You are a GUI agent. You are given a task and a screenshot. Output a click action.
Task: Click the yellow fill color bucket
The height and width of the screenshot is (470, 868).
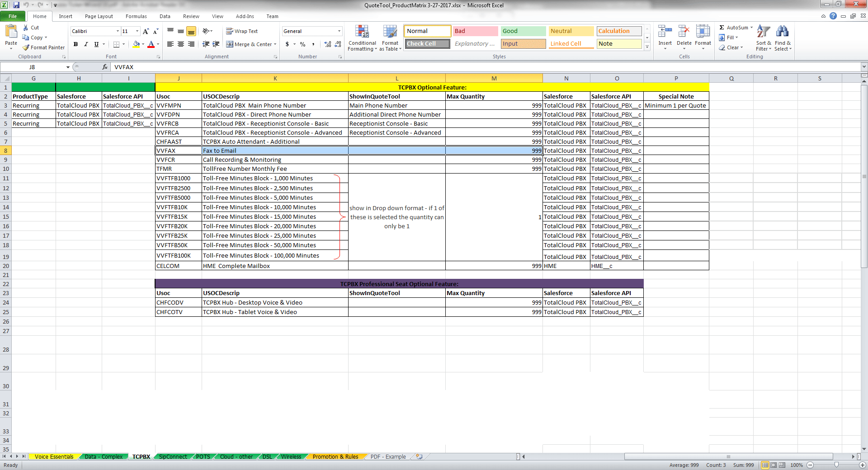click(136, 44)
